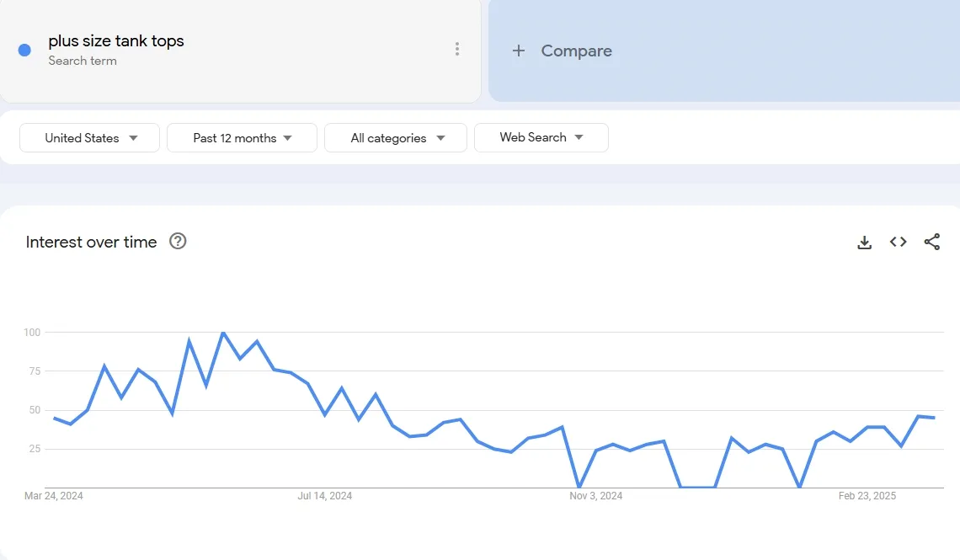The width and height of the screenshot is (960, 560).
Task: Download the Interest over time CSV
Action: click(x=864, y=243)
